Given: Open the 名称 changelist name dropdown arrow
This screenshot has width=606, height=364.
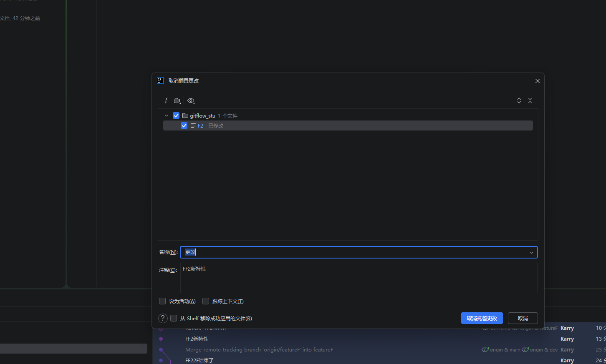Looking at the screenshot, I should click(532, 252).
